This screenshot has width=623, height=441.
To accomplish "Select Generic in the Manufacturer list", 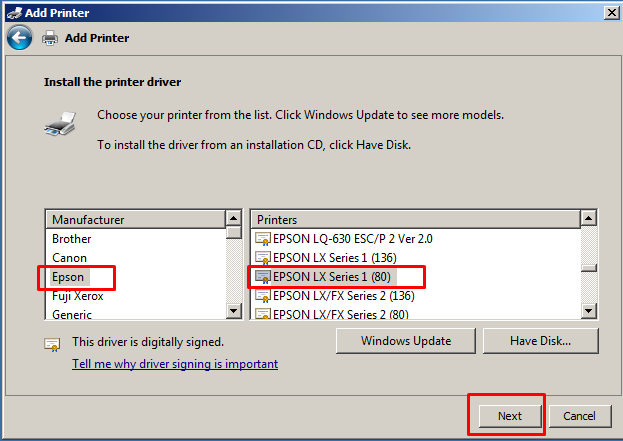I will (x=72, y=314).
